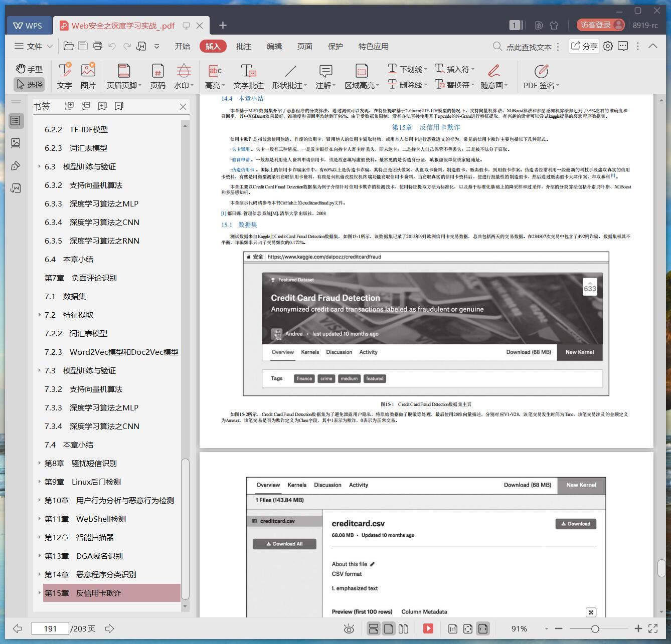
Task: Click the open file folder icon
Action: 69,46
